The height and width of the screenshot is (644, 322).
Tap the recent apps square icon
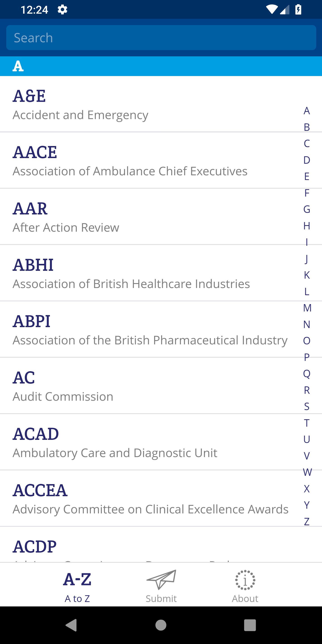click(250, 625)
